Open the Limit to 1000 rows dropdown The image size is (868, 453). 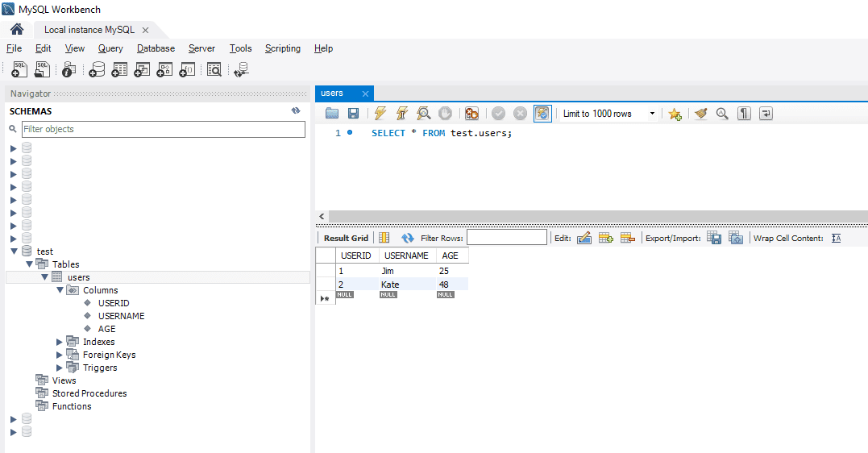[x=652, y=114]
